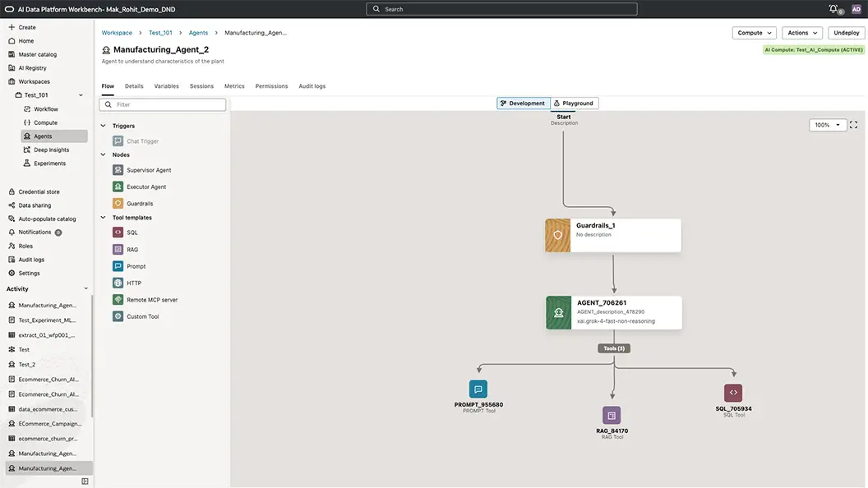This screenshot has width=868, height=488.
Task: Click the Supervisor Agent node icon
Action: pyautogui.click(x=118, y=170)
